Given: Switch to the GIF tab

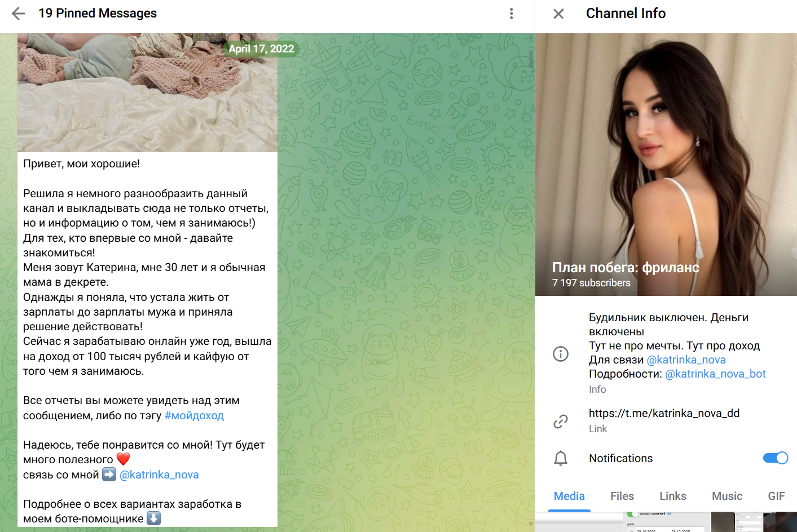Looking at the screenshot, I should [x=776, y=496].
